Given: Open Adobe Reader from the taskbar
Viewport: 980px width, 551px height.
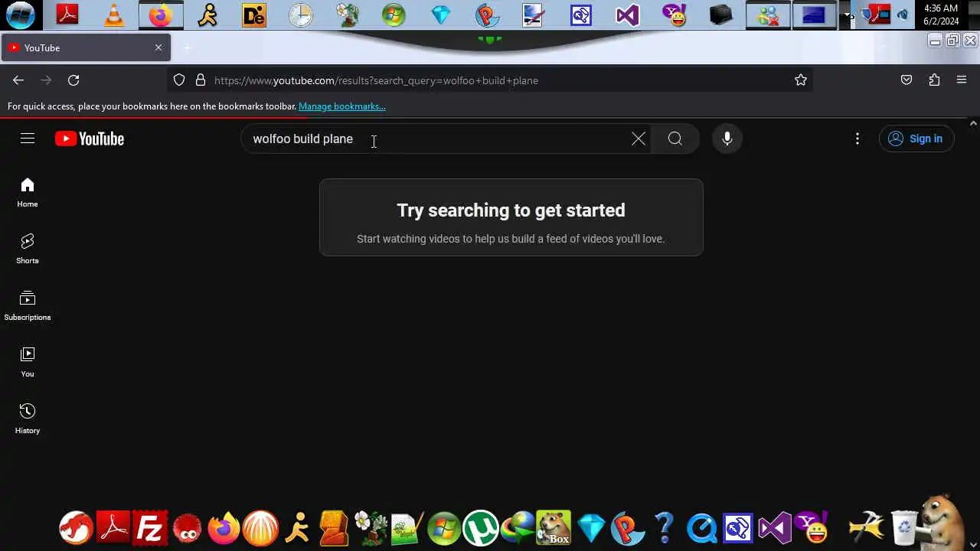Looking at the screenshot, I should [67, 15].
